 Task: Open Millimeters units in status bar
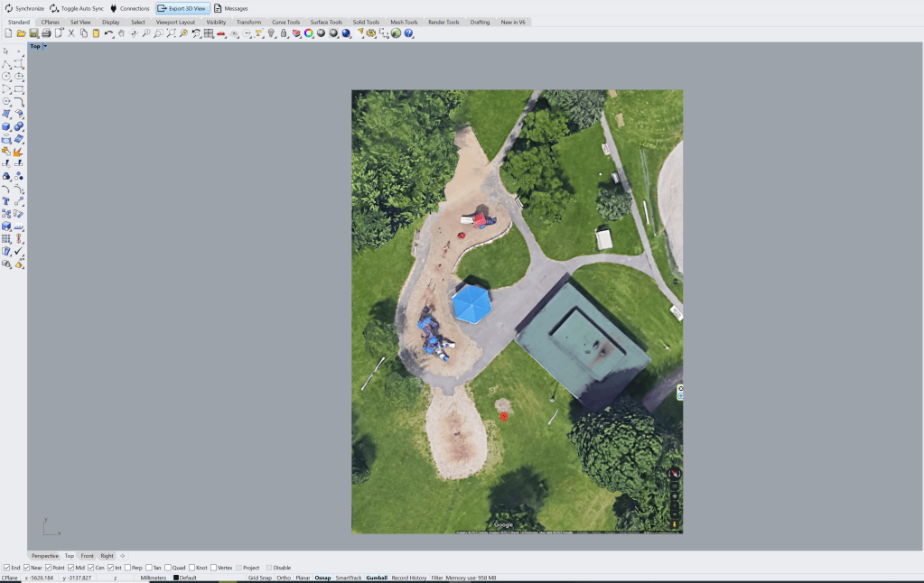(153, 578)
